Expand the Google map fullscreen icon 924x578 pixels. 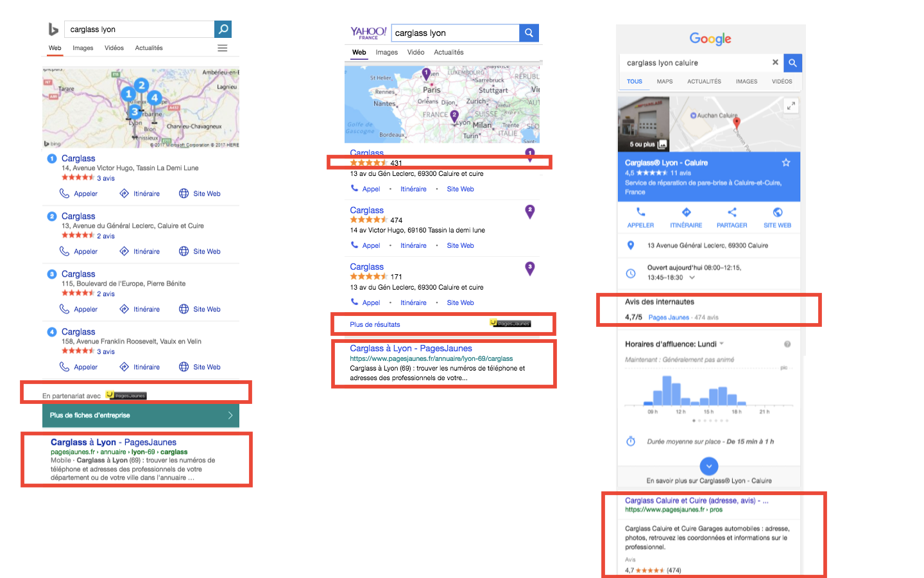(791, 106)
